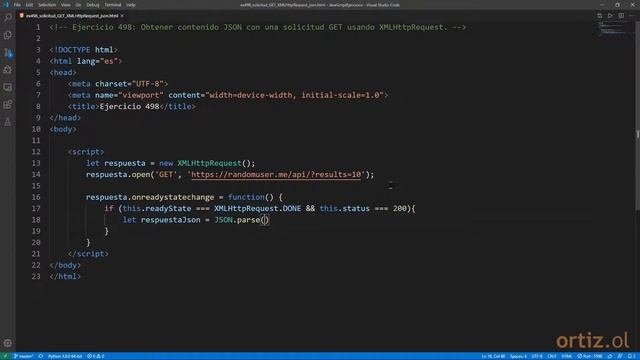Open the Remote Explorer view

pos(8,87)
